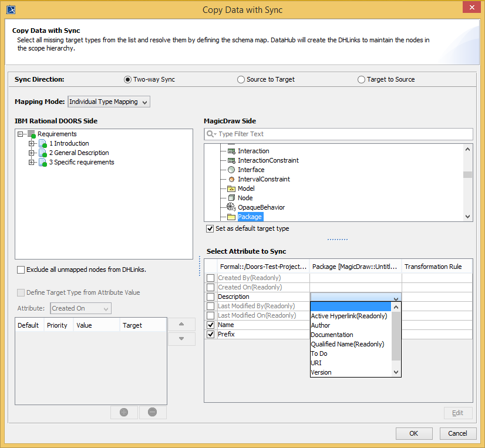
Task: Open the Mapping Mode dropdown
Action: [x=109, y=102]
